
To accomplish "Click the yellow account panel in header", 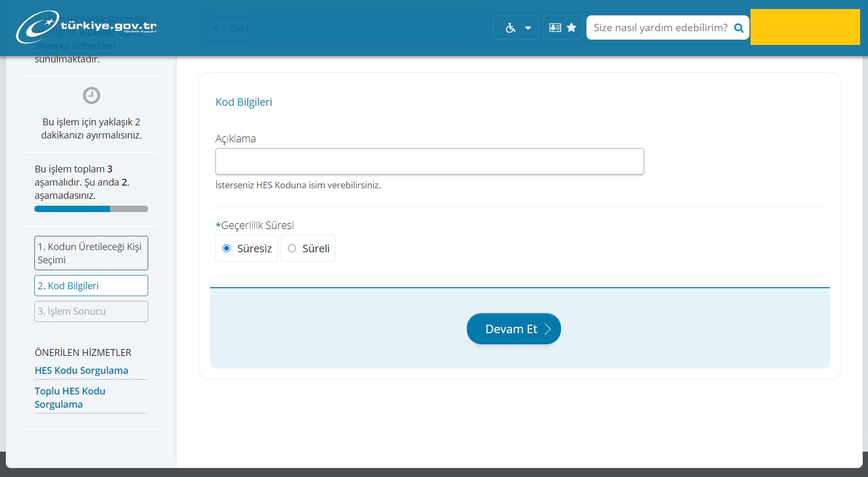I will [x=804, y=27].
